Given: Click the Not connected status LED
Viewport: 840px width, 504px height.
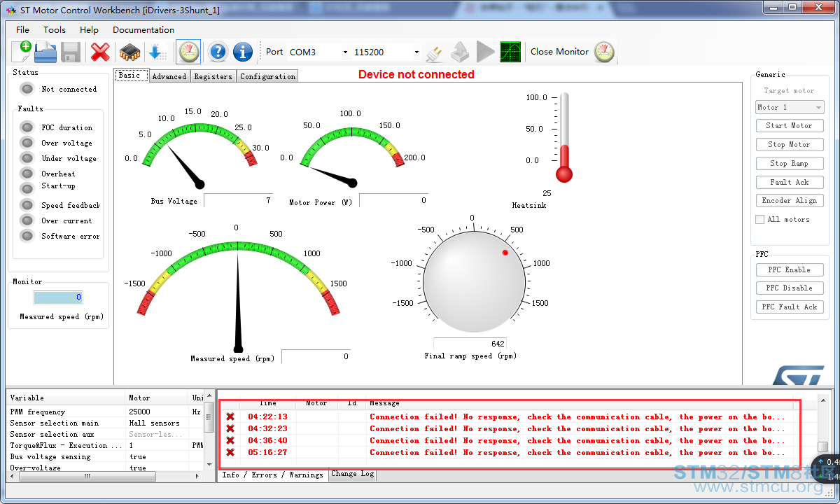Looking at the screenshot, I should [x=27, y=89].
